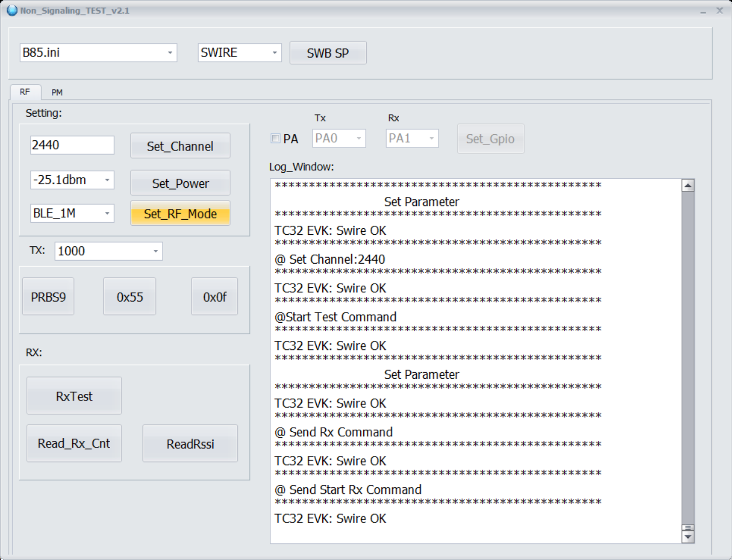Open the -25.1dbm power dropdown
Image resolution: width=732 pixels, height=560 pixels.
107,180
